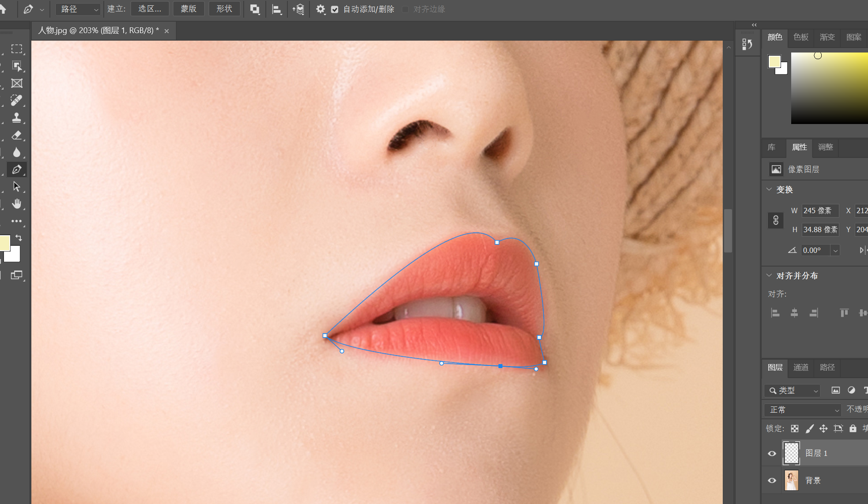Click the 蒙版 button
This screenshot has width=868, height=504.
tap(189, 9)
